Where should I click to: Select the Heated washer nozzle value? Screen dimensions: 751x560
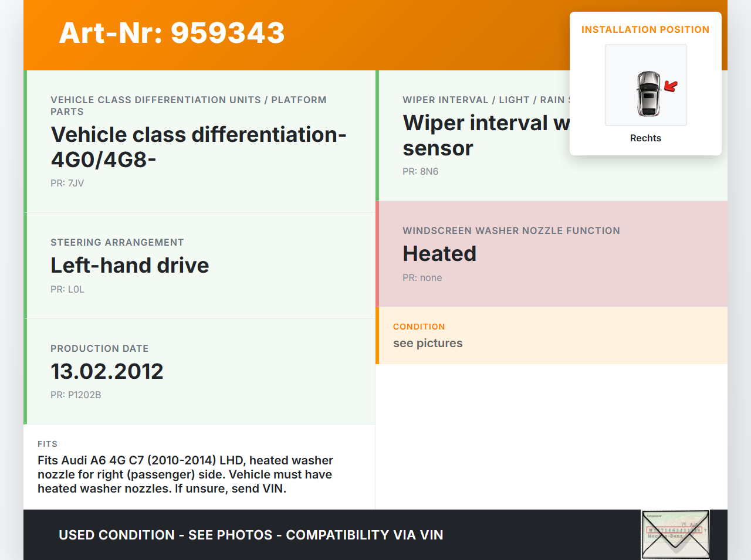(x=439, y=253)
